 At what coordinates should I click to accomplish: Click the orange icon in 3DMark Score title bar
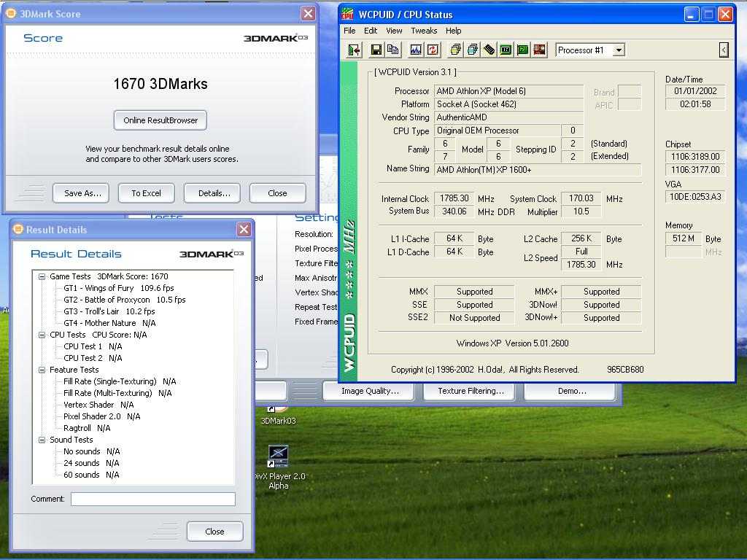pos(11,13)
